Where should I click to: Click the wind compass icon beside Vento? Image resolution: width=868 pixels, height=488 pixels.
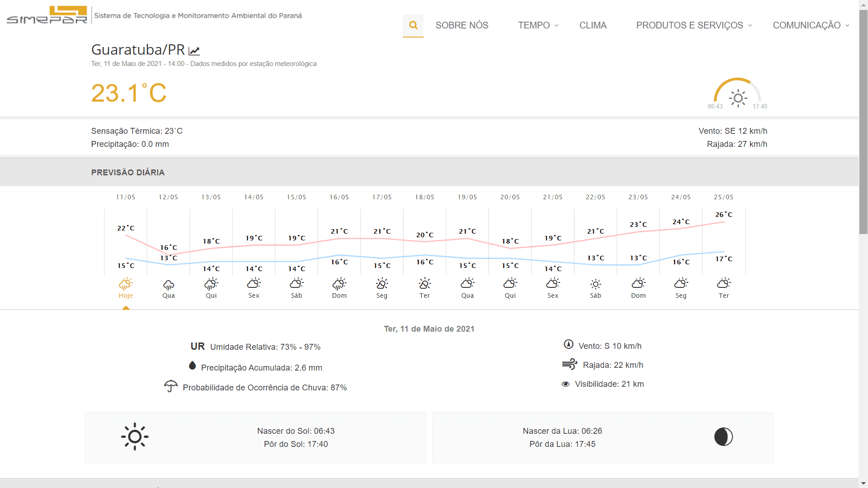click(x=569, y=344)
